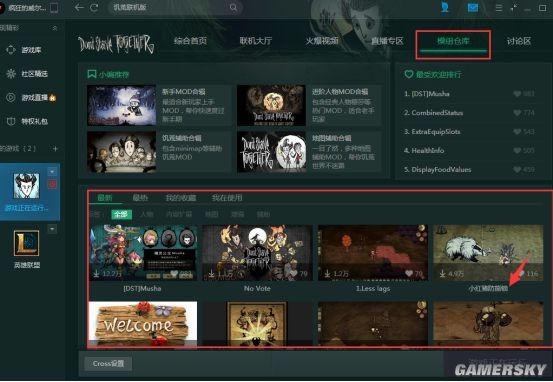Click the League of Legends game icon
The height and width of the screenshot is (382, 553).
pos(26,243)
